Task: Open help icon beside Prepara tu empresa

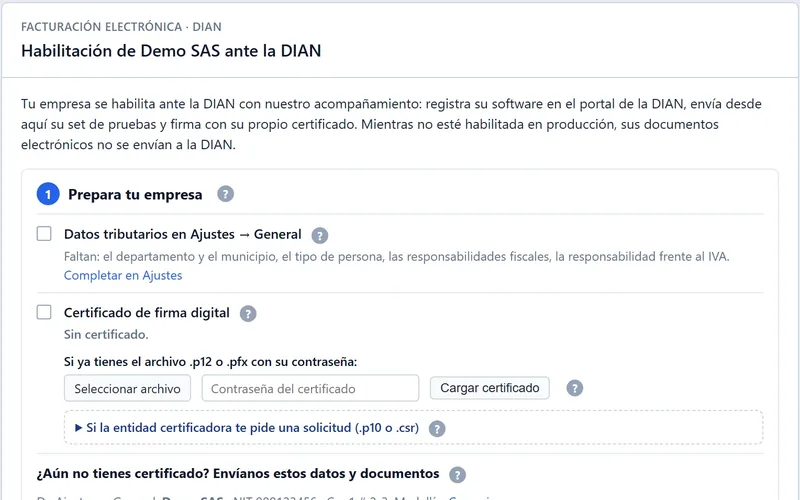Action: pyautogui.click(x=226, y=194)
